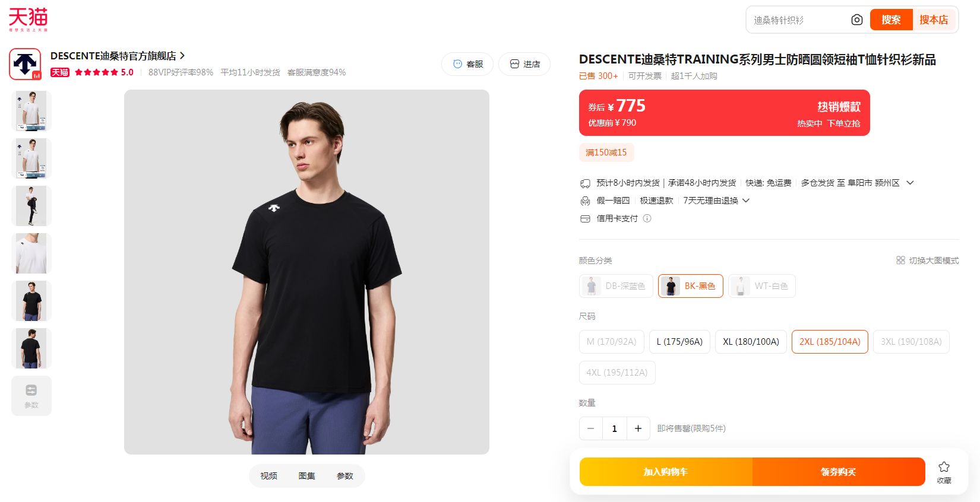Screen dimensions: 980x502
Task: Click the Tmall logo
Action: pos(28,20)
